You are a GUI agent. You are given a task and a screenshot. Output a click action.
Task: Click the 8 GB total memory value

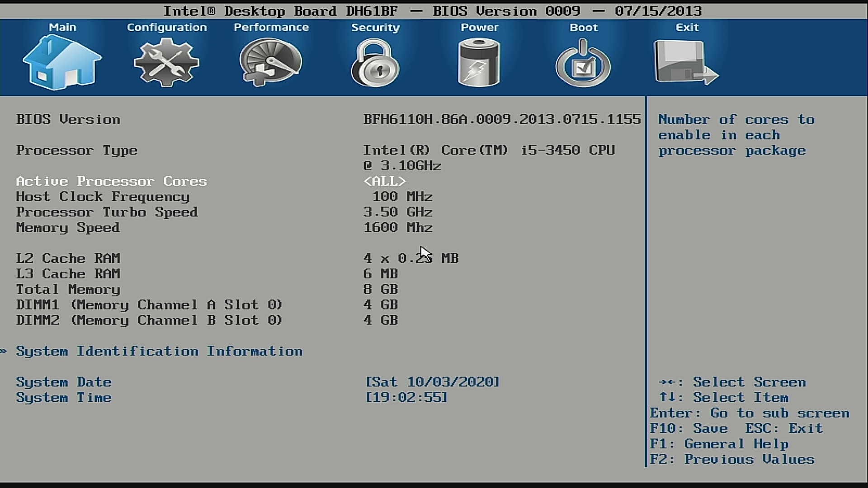click(x=381, y=290)
